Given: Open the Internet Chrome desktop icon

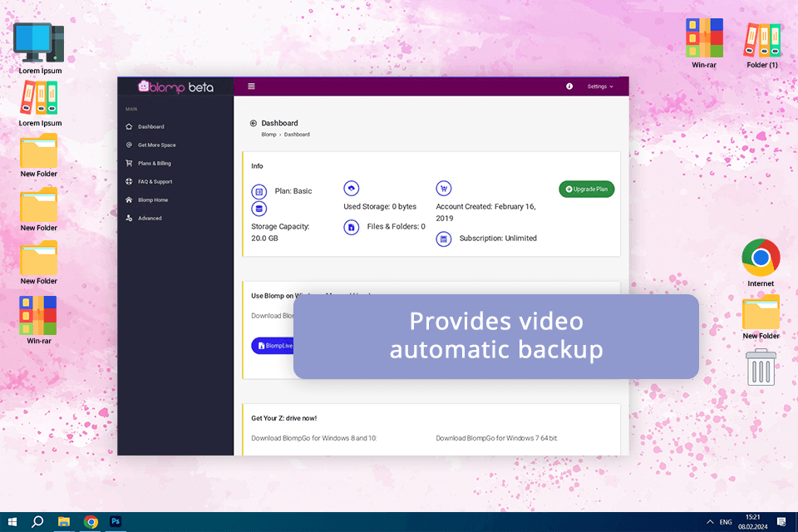Looking at the screenshot, I should coord(761,263).
